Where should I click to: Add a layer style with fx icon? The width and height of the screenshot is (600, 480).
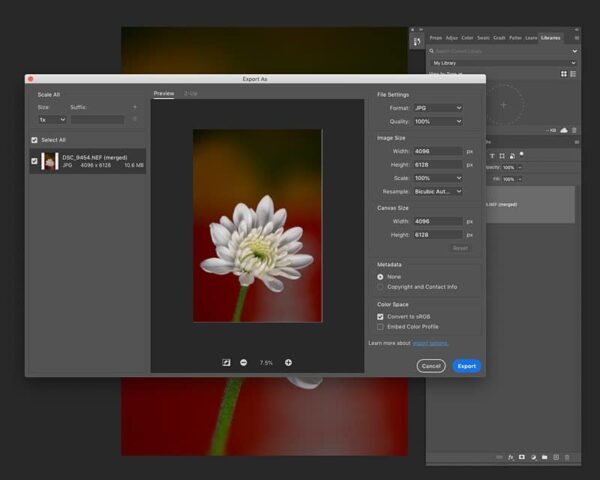click(x=510, y=457)
